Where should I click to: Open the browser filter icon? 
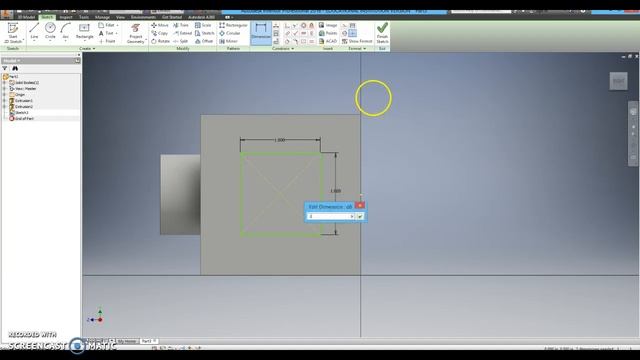point(5,69)
